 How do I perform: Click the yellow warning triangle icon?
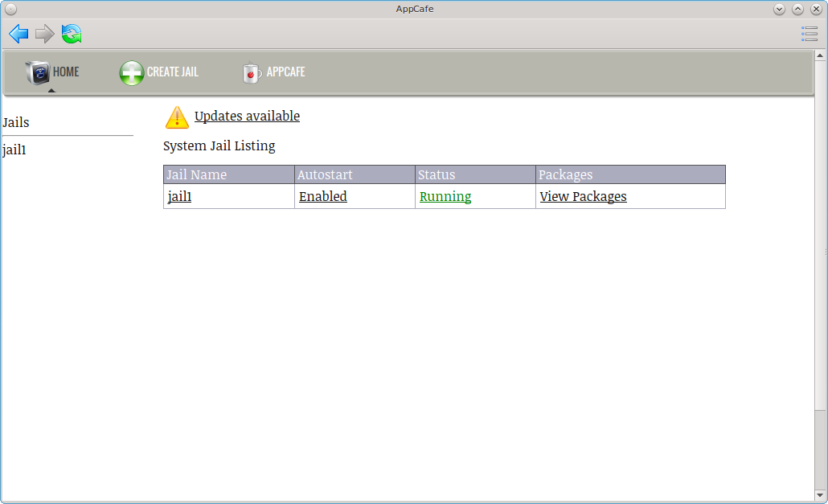point(177,117)
